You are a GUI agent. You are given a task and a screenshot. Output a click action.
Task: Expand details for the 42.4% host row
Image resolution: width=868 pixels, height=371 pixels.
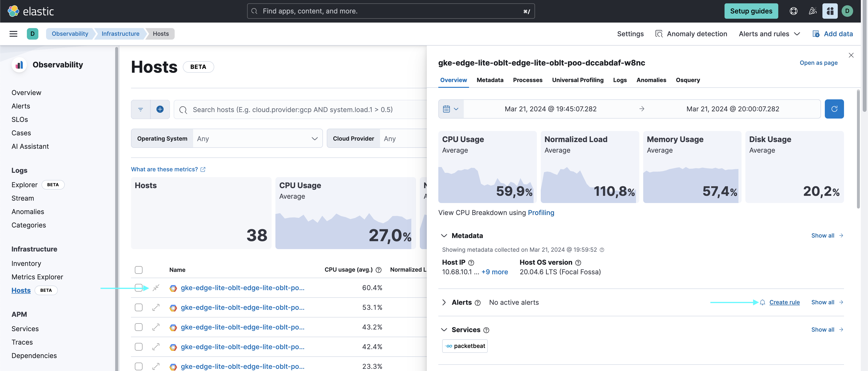pyautogui.click(x=156, y=347)
